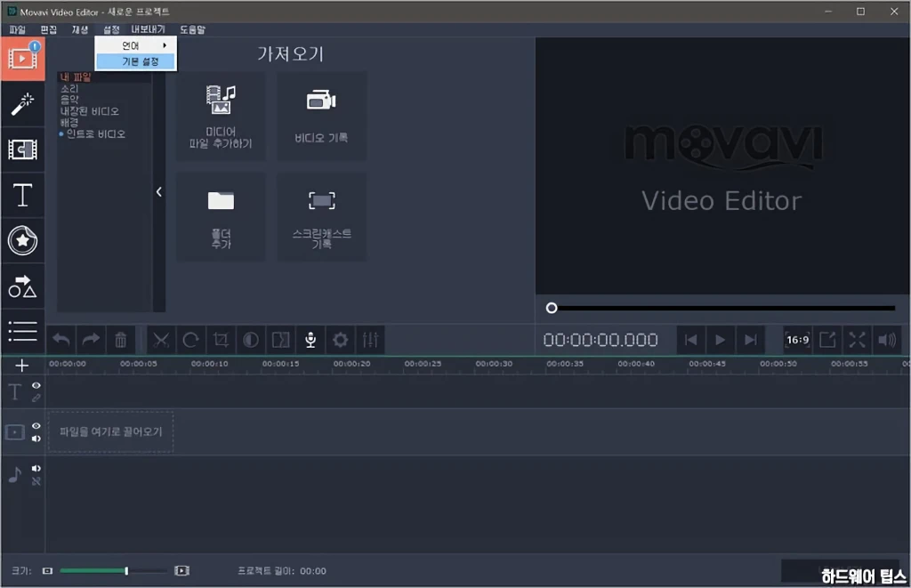This screenshot has height=588, width=911.
Task: Click the timeline zoom slider handle
Action: pyautogui.click(x=126, y=571)
